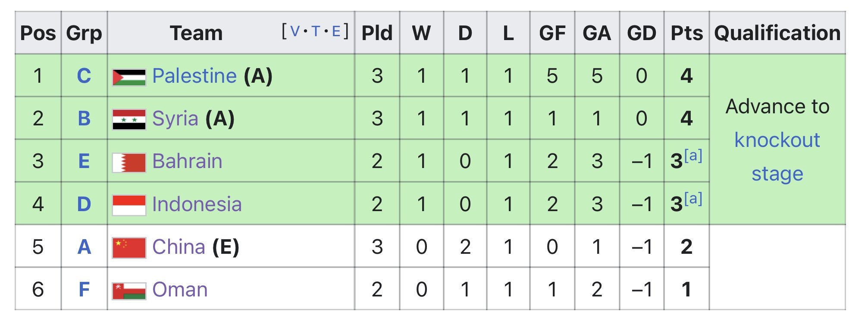
Task: Click the Bahrain flag icon
Action: click(x=128, y=163)
